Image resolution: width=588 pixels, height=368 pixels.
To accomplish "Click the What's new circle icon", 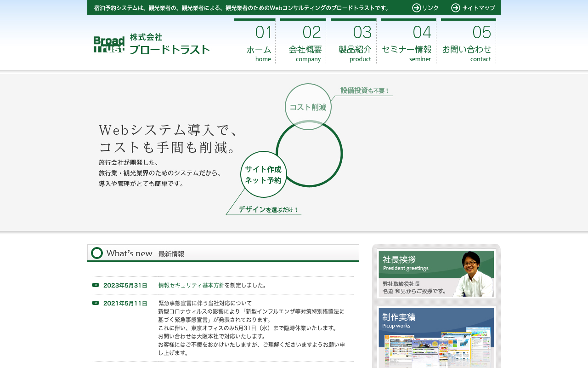I will pos(97,253).
